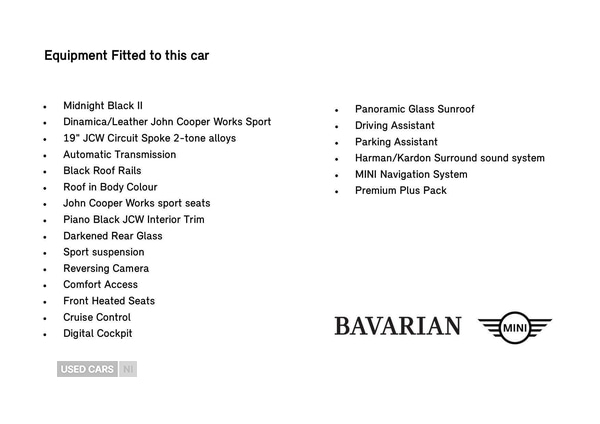Click the 'Equipment Fitted to this car' heading
This screenshot has width=600, height=424.
coord(126,56)
